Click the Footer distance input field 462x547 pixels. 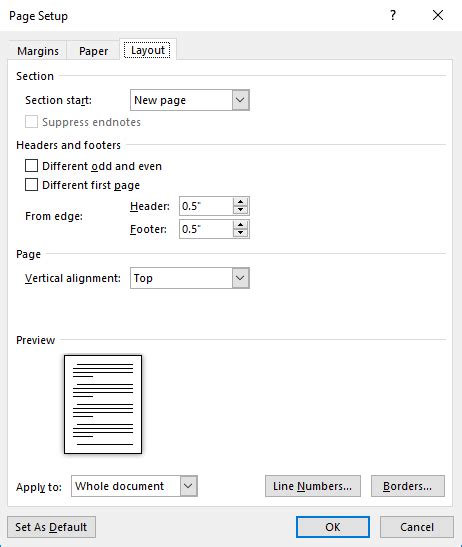click(206, 229)
